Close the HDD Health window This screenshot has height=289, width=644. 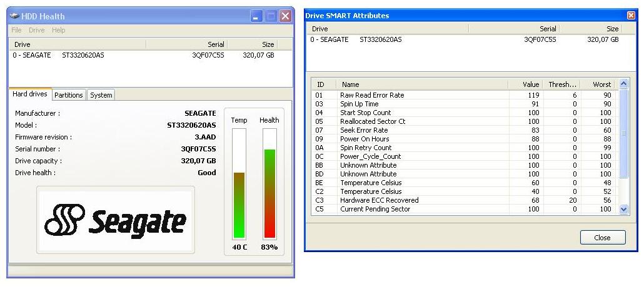[285, 16]
